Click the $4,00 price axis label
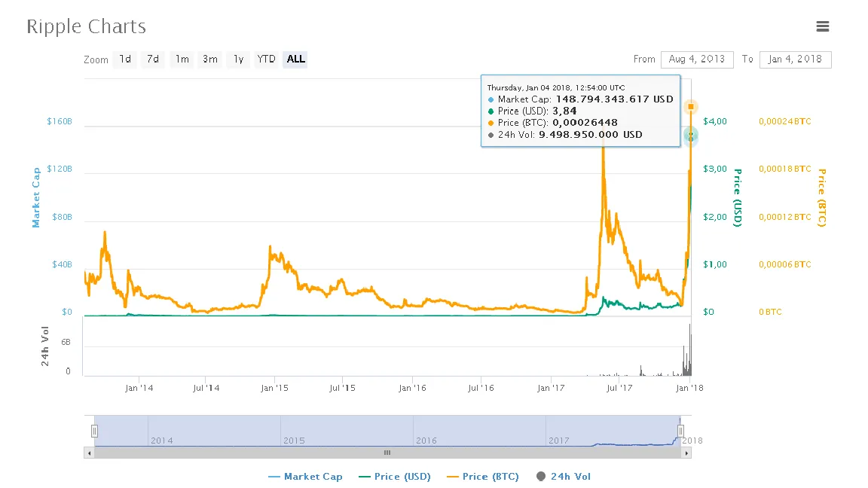This screenshot has width=868, height=488. click(x=714, y=121)
